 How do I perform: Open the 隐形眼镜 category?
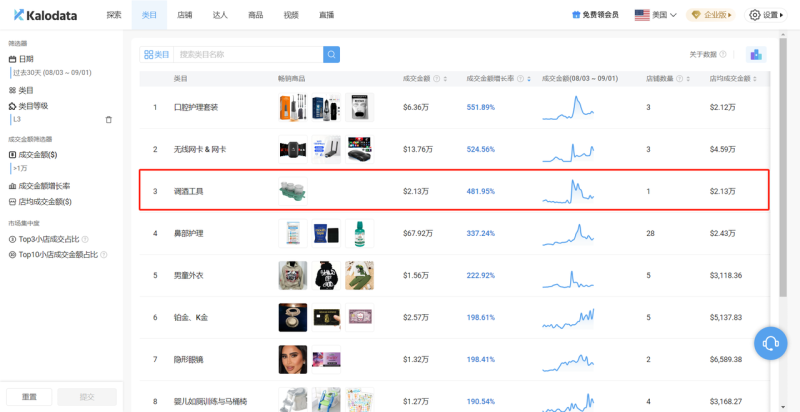click(188, 359)
